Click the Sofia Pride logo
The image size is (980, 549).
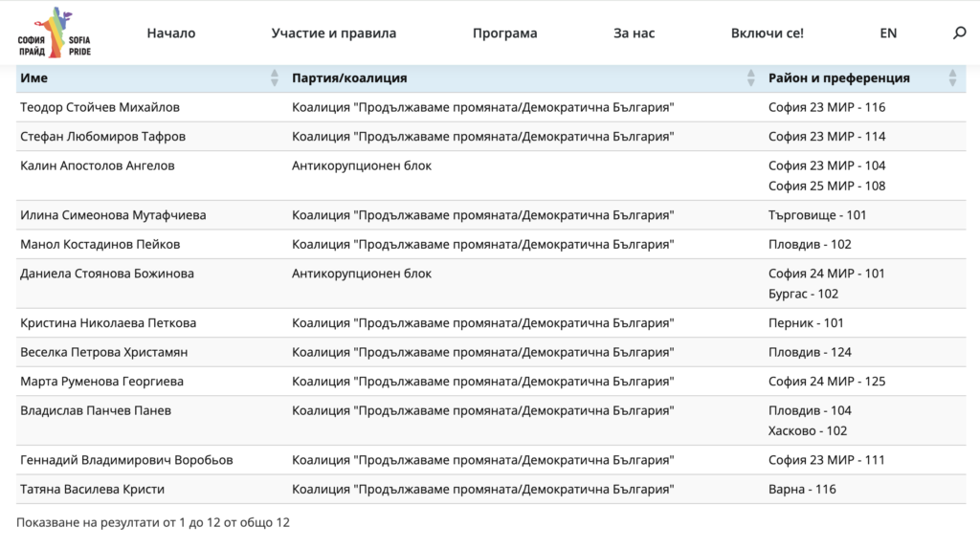(x=54, y=33)
